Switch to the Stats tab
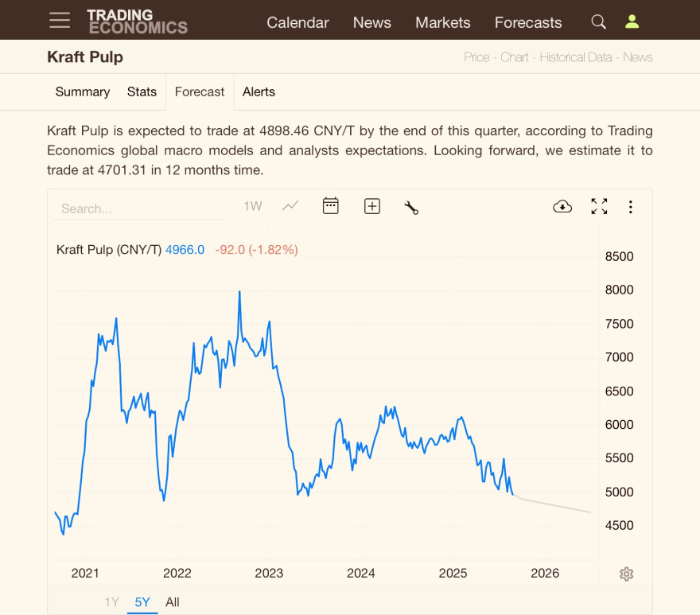 [x=142, y=91]
